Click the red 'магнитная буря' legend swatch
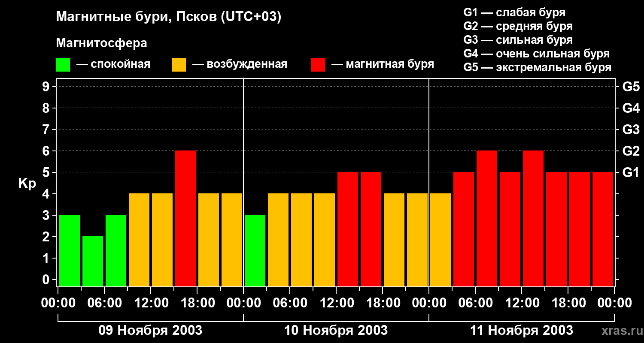Viewport: 644px width, 343px height. tap(318, 65)
